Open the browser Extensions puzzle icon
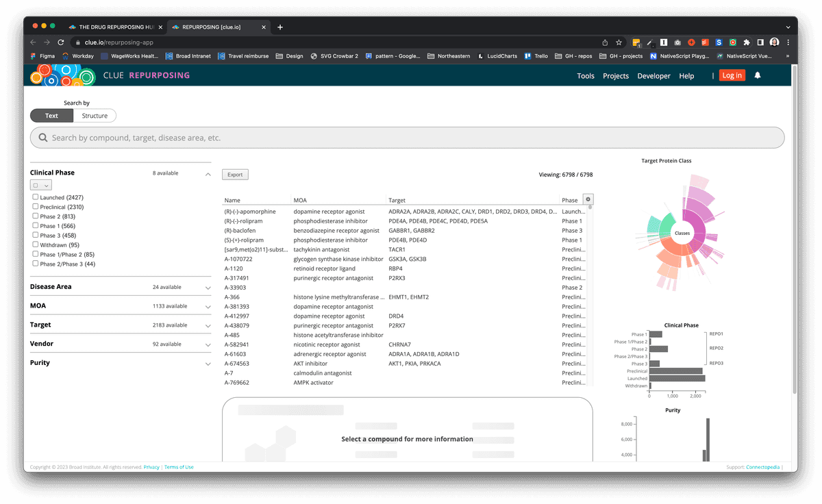Viewport: 822px width, 504px height. 746,42
